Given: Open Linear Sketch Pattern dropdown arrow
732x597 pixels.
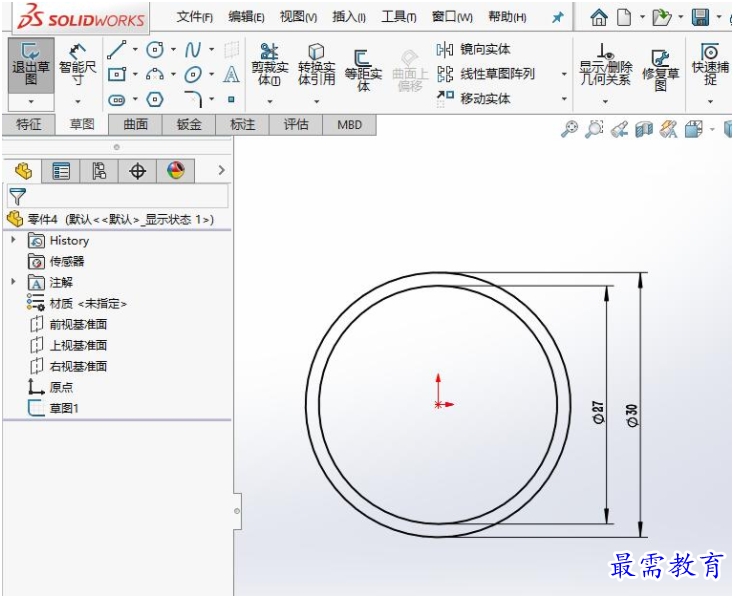Looking at the screenshot, I should click(564, 74).
